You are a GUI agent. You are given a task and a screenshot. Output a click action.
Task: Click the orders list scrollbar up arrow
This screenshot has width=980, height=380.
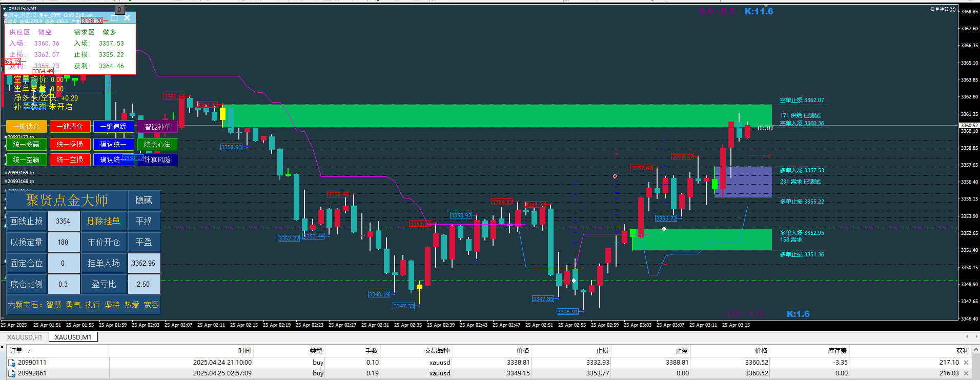976,350
